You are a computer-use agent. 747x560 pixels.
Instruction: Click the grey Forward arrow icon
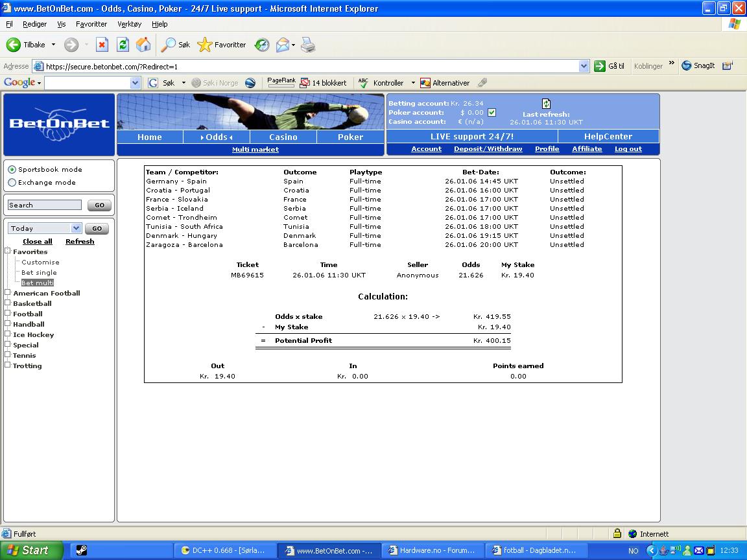point(71,45)
